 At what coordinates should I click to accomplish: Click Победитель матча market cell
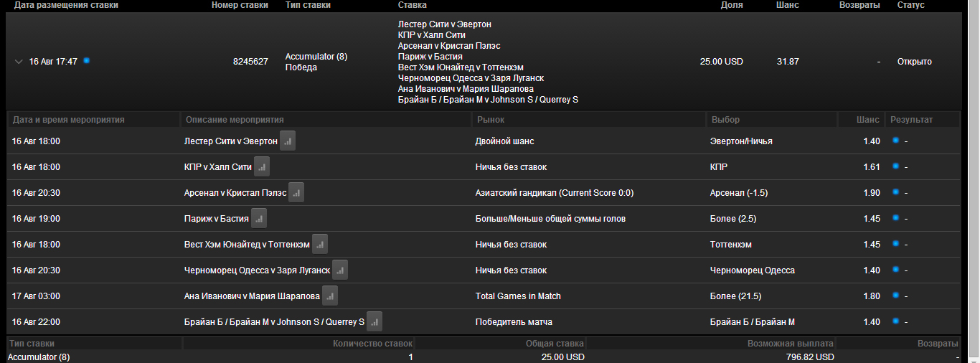pyautogui.click(x=514, y=322)
